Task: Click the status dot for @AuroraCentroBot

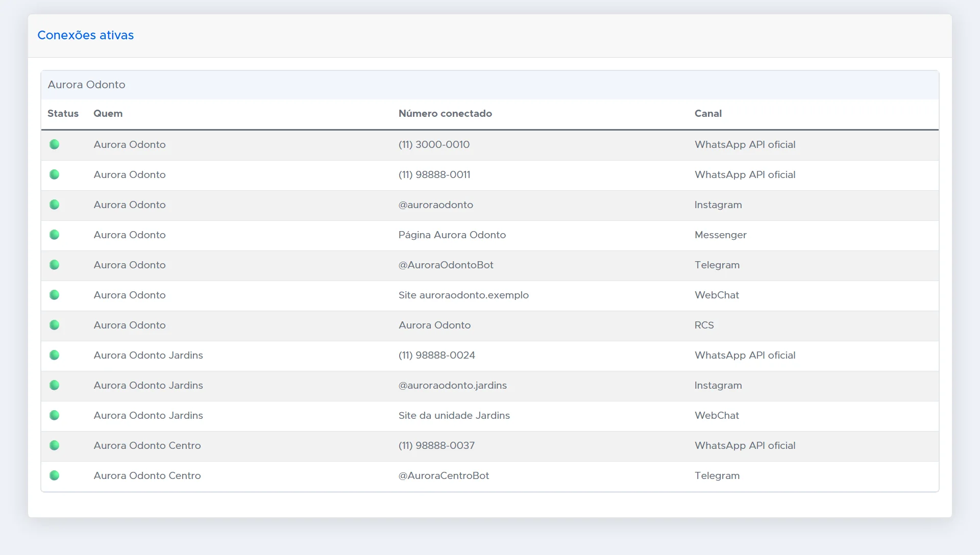Action: click(x=54, y=475)
